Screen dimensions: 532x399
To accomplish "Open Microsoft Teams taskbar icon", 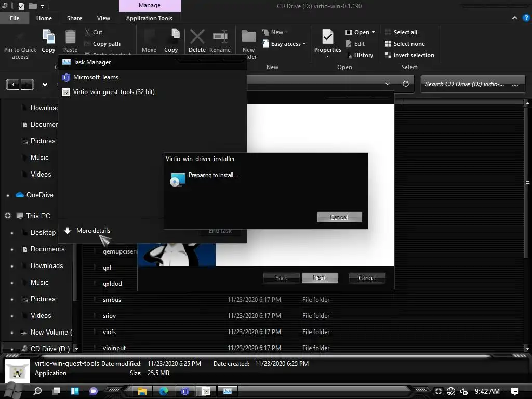I will point(184,391).
